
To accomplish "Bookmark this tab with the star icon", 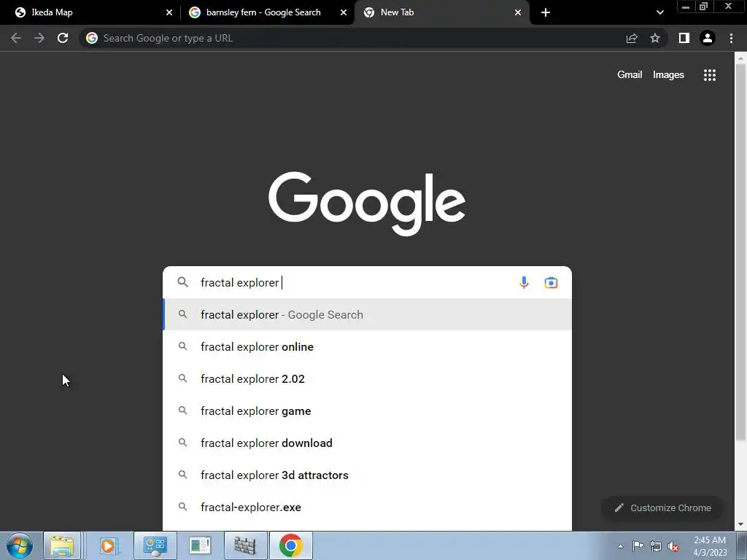I will tap(655, 38).
